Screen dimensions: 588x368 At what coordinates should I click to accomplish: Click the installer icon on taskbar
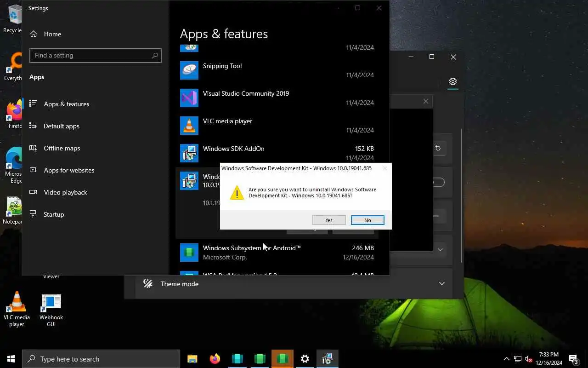click(x=328, y=359)
